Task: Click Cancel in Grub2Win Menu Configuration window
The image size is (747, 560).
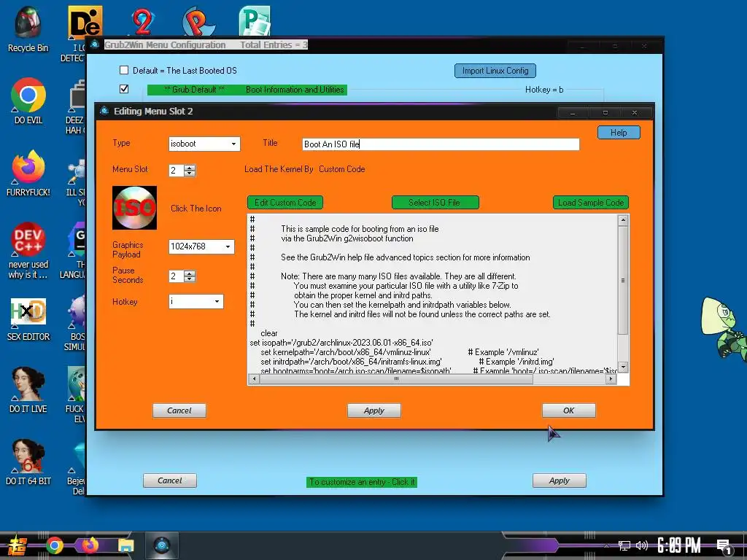Action: click(169, 481)
